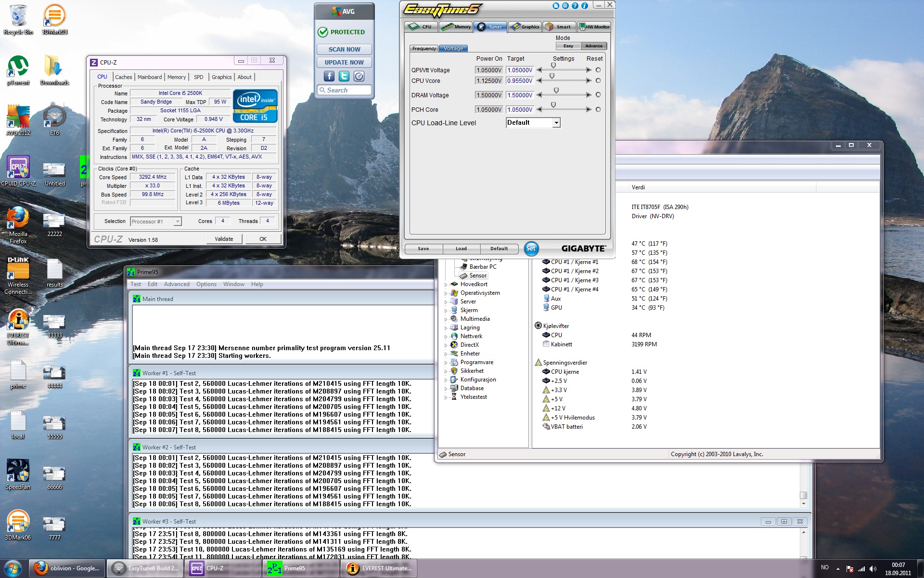This screenshot has height=578, width=924.
Task: Open the Processor #1 selection dropdown in CPU-Z
Action: 156,222
